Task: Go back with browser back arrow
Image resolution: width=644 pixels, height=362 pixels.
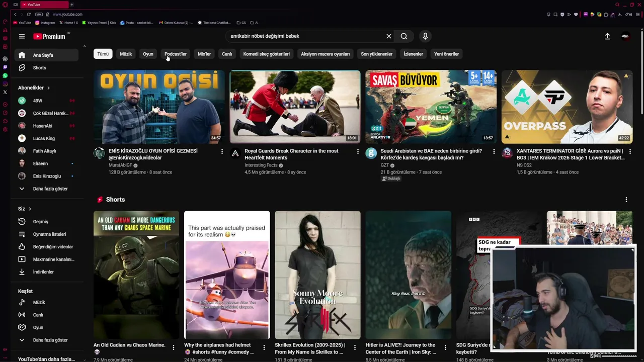Action: pyautogui.click(x=16, y=14)
